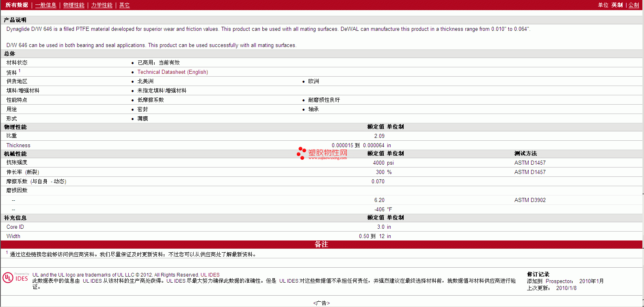Select the 所有数据 tab
Viewport: 644px width, 307px height.
pyautogui.click(x=17, y=5)
